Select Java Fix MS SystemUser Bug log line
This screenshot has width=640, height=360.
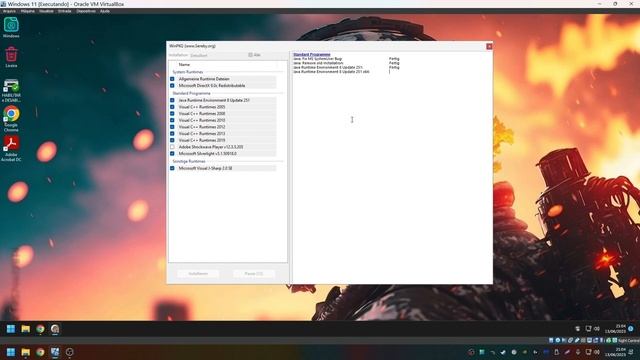[318, 59]
